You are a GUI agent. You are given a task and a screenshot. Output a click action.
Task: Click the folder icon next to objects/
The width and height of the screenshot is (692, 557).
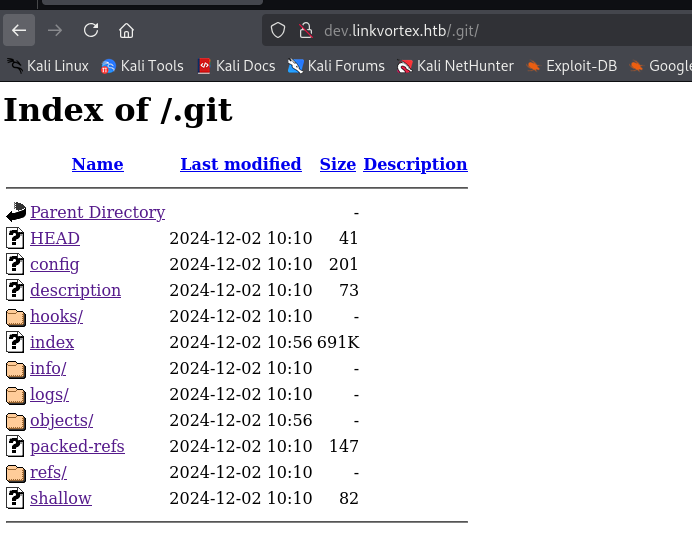pyautogui.click(x=16, y=422)
